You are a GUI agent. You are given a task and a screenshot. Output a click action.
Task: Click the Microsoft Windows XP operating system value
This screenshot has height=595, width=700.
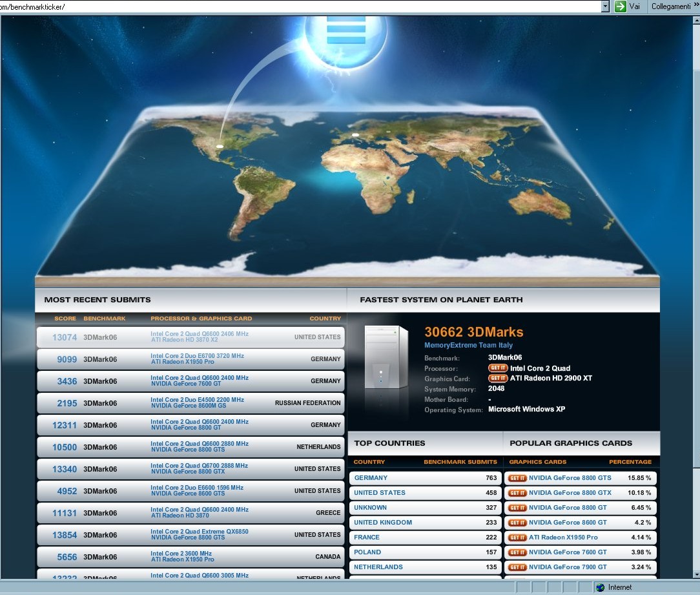pos(527,409)
